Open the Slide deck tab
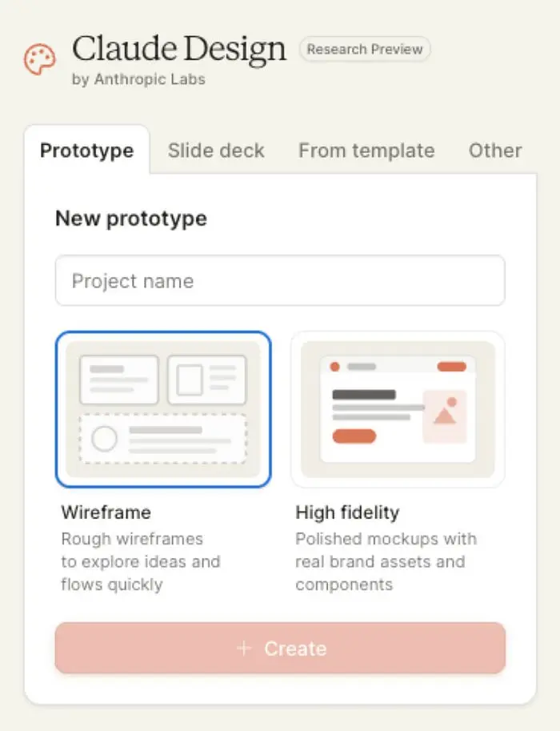 (216, 151)
